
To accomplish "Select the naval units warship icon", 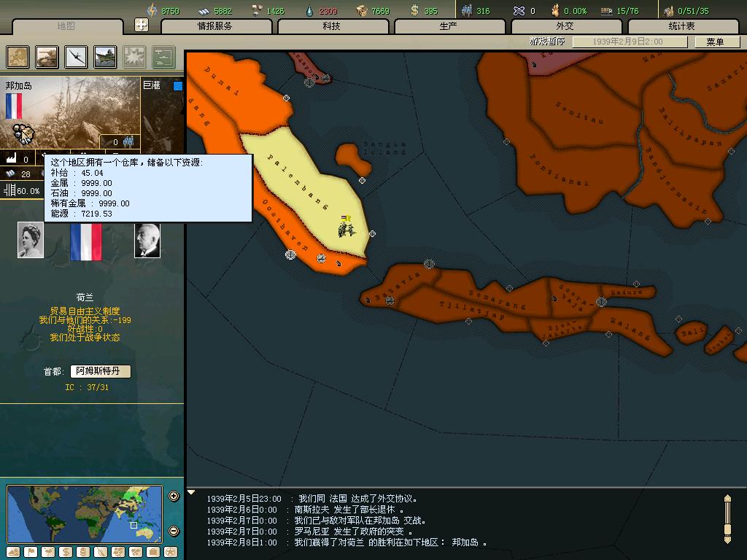I will (x=105, y=57).
